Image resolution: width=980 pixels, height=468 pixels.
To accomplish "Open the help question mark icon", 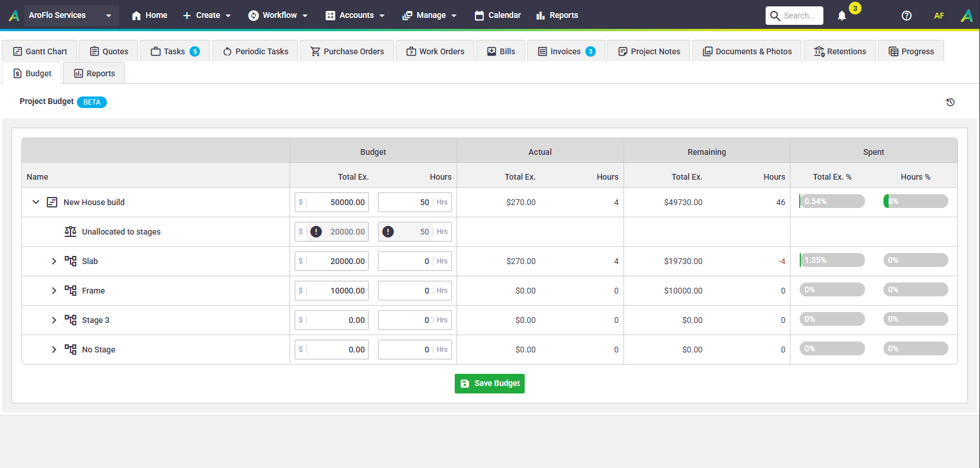I will point(907,16).
